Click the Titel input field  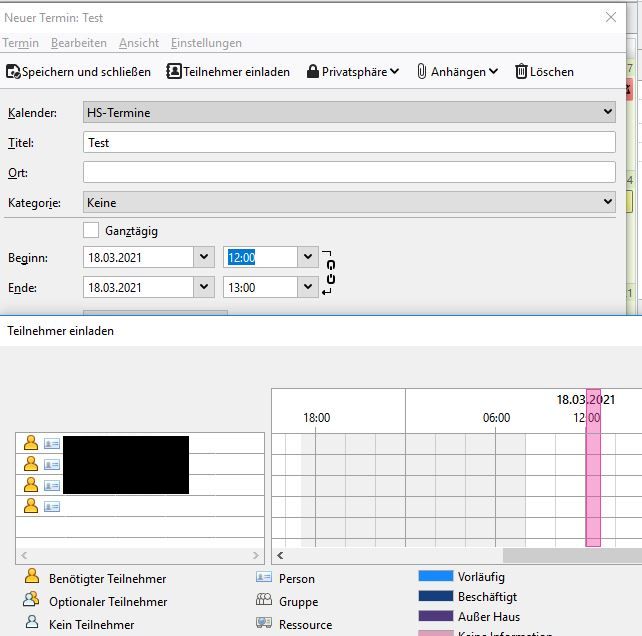349,142
